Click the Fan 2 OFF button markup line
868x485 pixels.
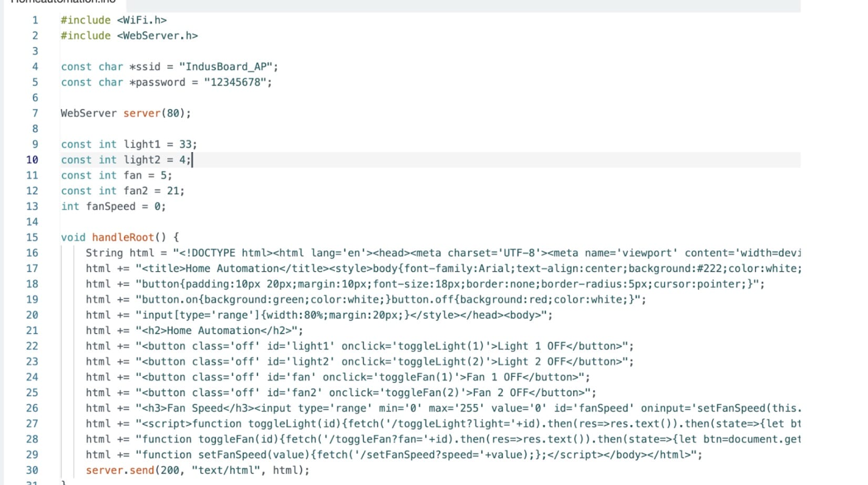341,393
